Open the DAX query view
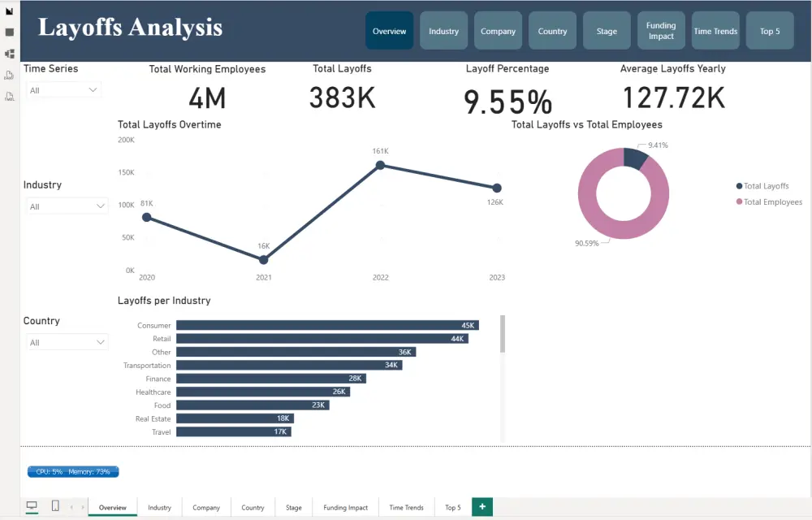Viewport: 812px width, 520px height. [10, 75]
